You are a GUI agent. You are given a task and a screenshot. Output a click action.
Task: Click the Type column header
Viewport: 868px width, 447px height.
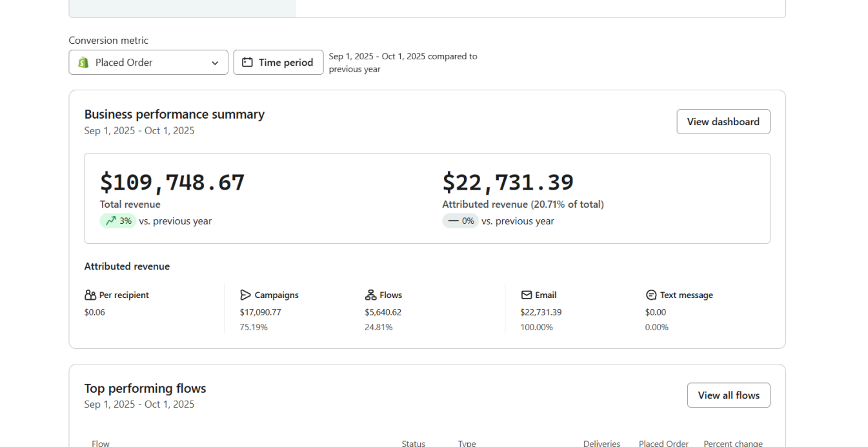467,444
